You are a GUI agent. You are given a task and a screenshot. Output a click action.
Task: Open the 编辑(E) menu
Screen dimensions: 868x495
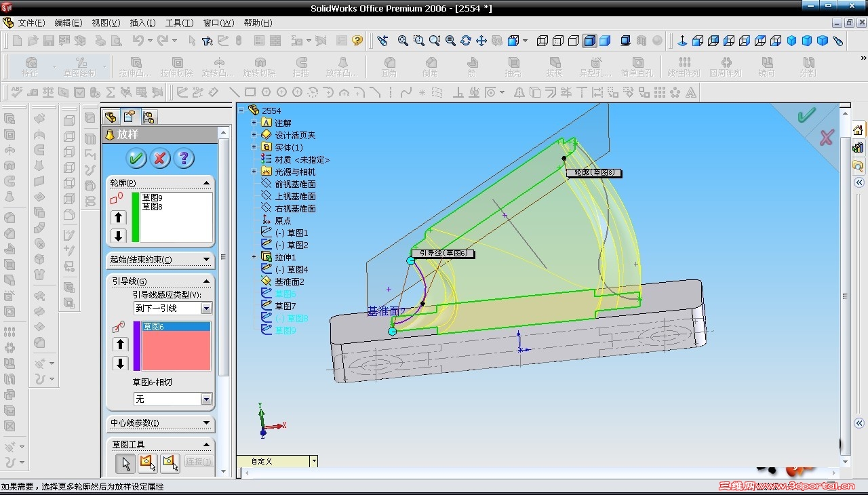coord(68,23)
